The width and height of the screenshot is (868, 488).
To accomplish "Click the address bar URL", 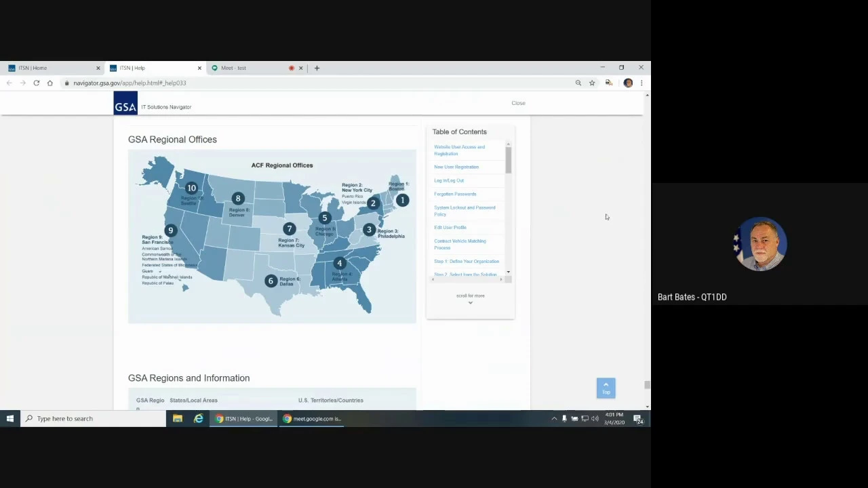I will click(130, 83).
